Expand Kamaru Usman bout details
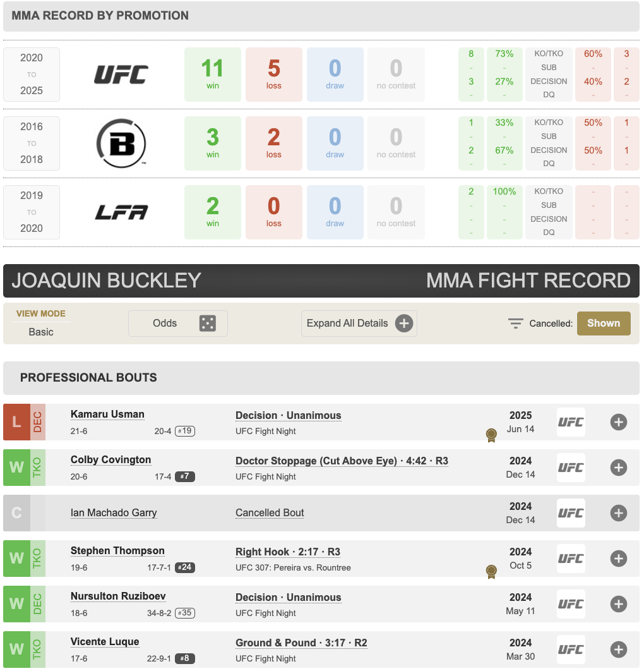This screenshot has height=671, width=644. coord(619,422)
